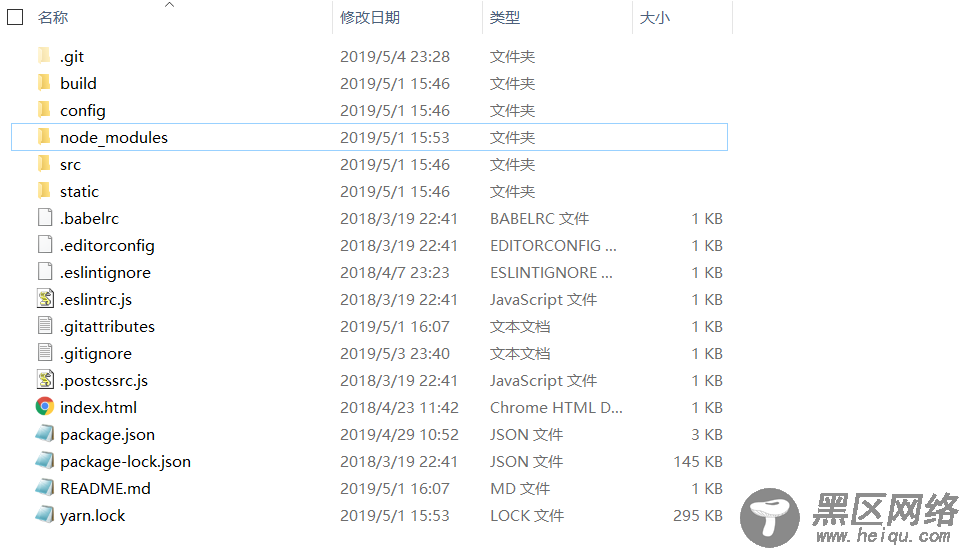972x553 pixels.
Task: Click the LOCK 文件 type cell
Action: coord(527,515)
